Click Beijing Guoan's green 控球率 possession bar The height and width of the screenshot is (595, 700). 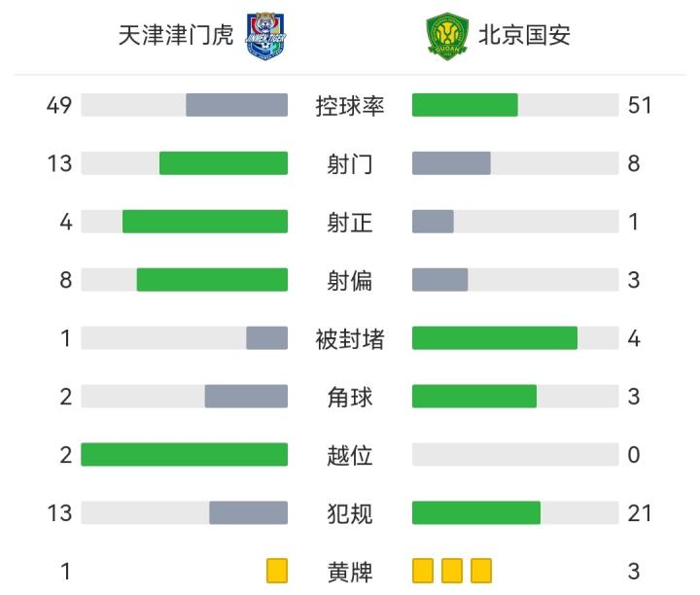[465, 105]
